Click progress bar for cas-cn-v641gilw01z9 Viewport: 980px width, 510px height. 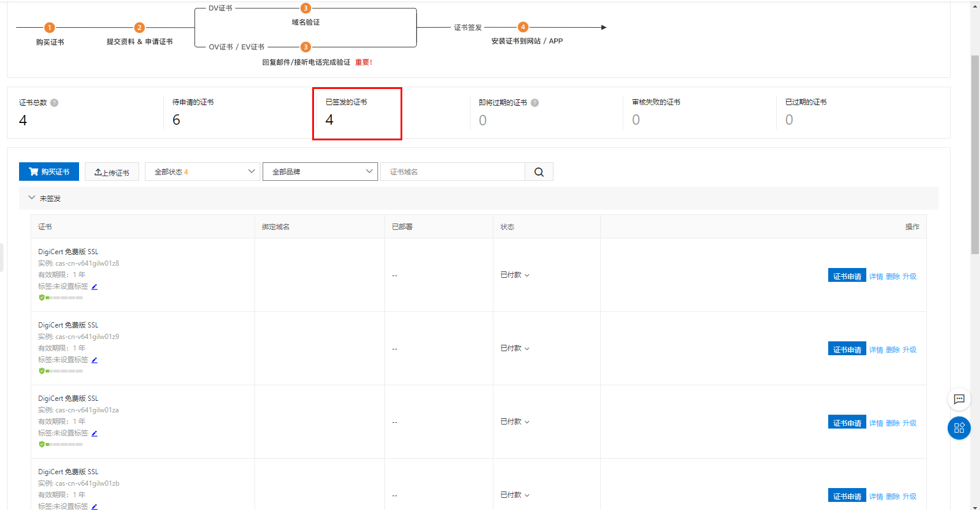tap(64, 371)
